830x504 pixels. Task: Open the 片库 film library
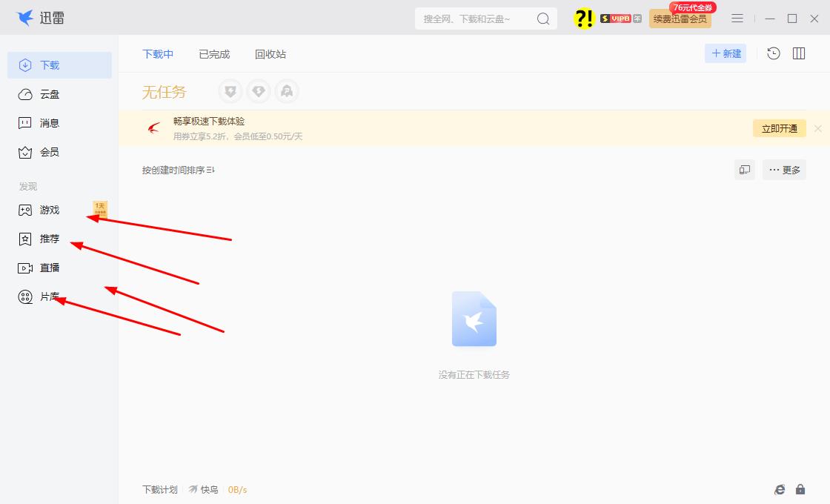point(46,296)
